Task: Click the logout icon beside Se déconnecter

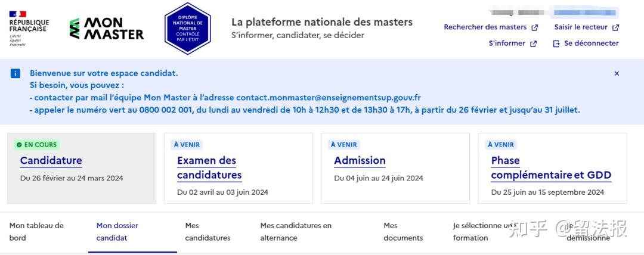Action: pyautogui.click(x=556, y=43)
